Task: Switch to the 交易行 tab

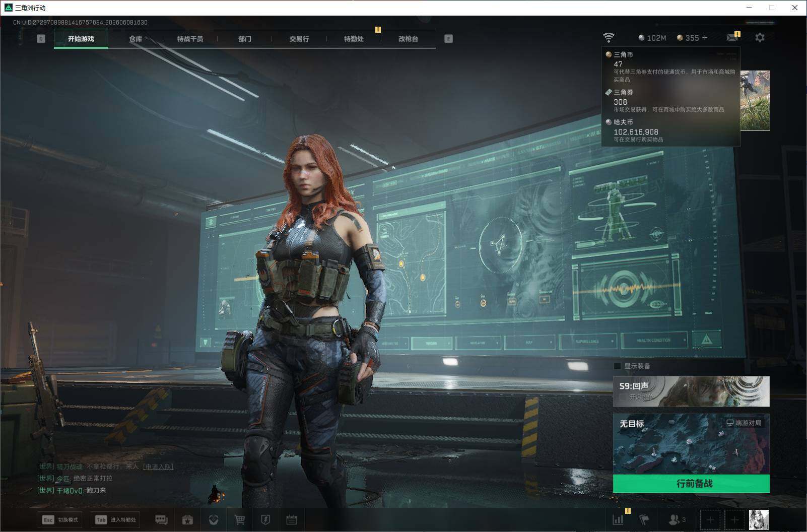Action: coord(299,39)
